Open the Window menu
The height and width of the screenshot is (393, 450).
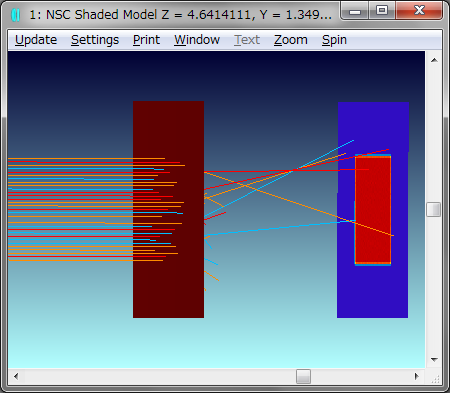point(197,40)
